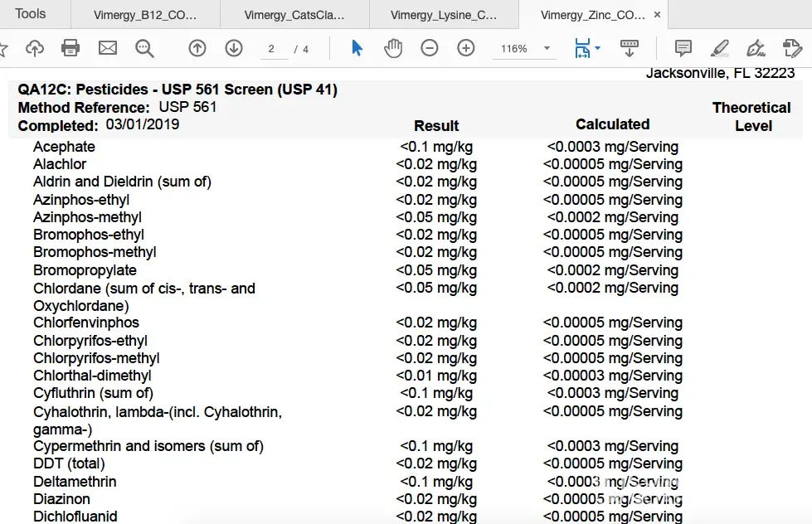The height and width of the screenshot is (524, 812).
Task: Print the document with printer icon
Action: (71, 49)
